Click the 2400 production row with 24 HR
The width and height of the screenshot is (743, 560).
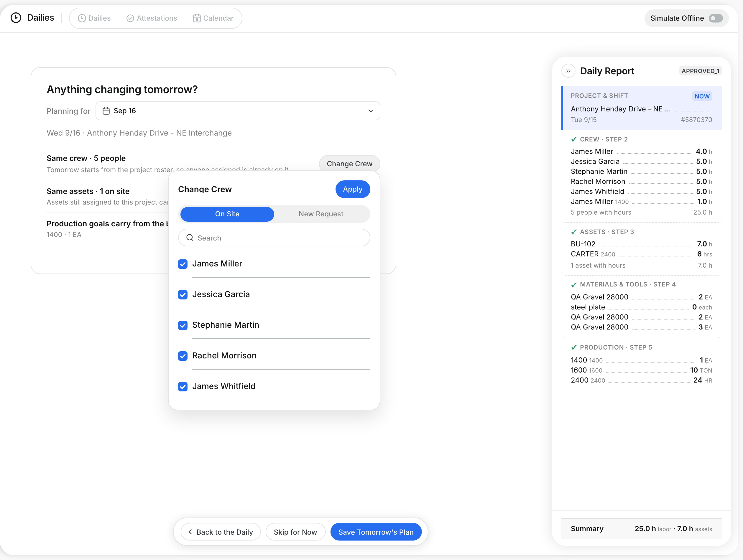tap(641, 380)
